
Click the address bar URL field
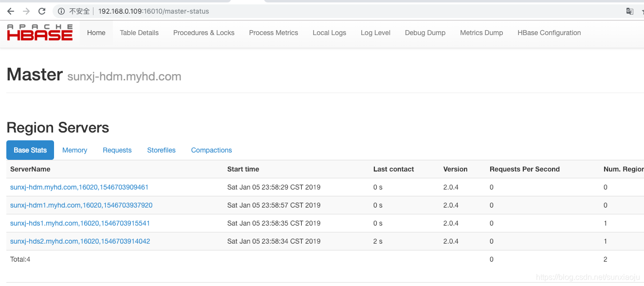pos(153,11)
